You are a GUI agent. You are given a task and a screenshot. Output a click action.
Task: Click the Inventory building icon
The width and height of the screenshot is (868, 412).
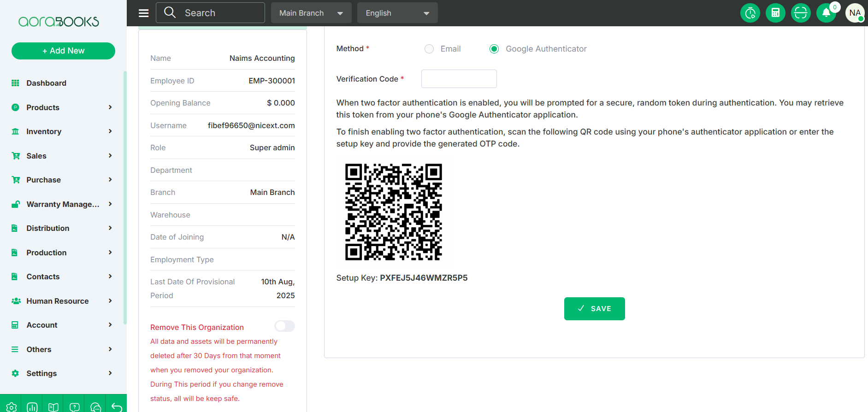pos(15,131)
